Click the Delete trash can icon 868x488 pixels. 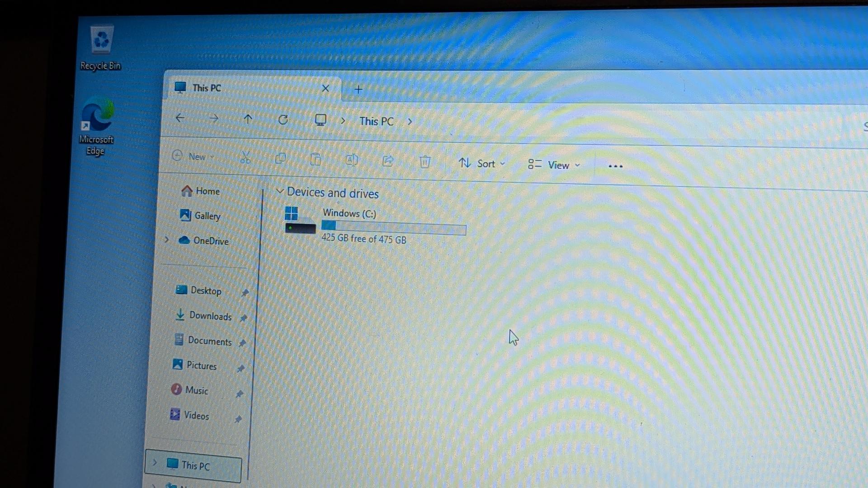click(425, 162)
